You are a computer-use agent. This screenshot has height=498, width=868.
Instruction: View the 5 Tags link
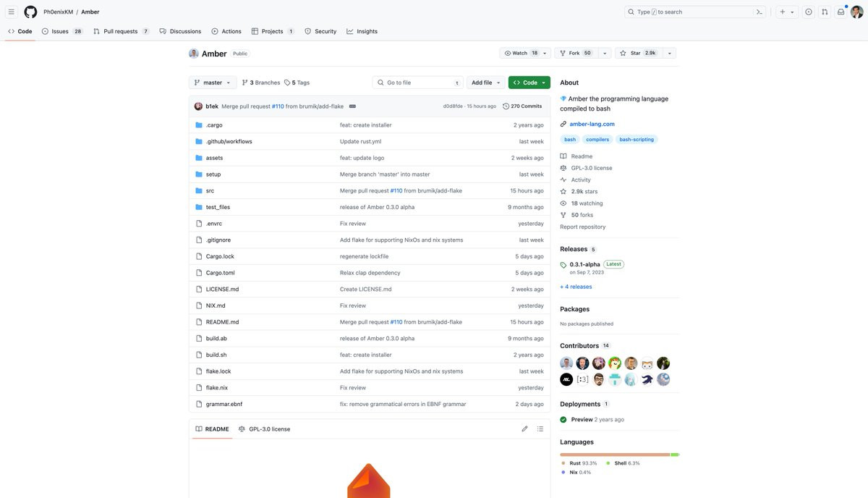click(297, 83)
